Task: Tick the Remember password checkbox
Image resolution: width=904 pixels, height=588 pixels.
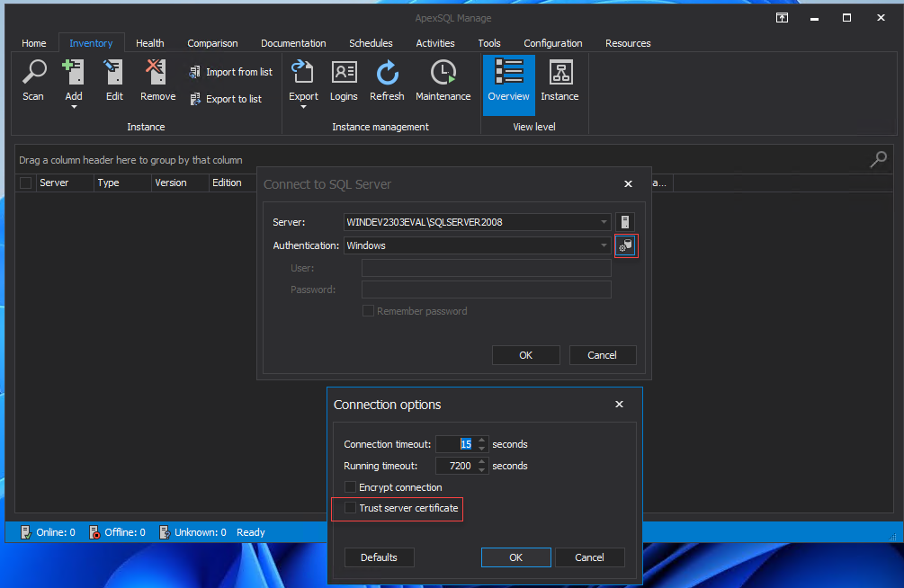Action: click(368, 311)
